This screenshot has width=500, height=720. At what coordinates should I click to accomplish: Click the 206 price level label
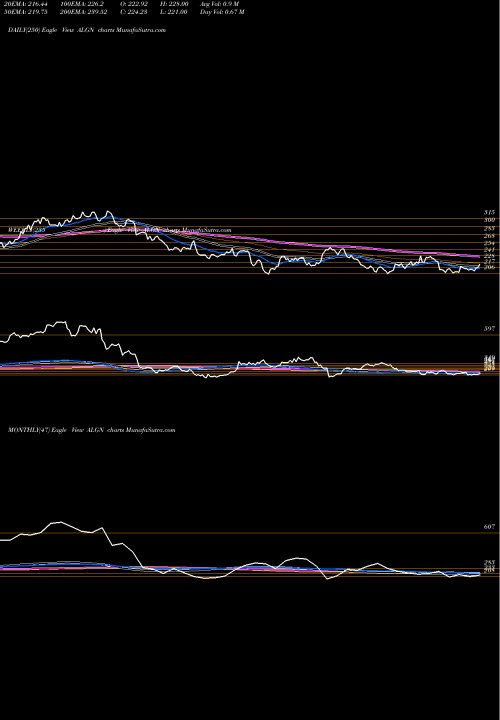point(489,267)
